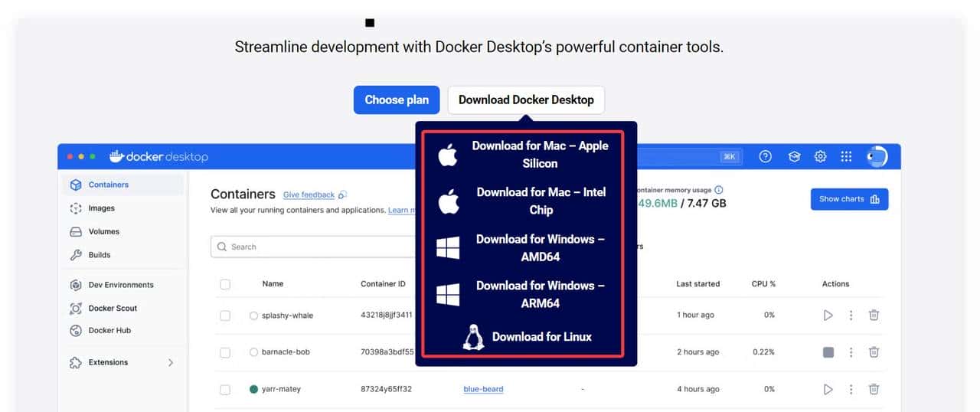Click the Linux penguin icon
This screenshot has height=412, width=980.
coord(474,337)
